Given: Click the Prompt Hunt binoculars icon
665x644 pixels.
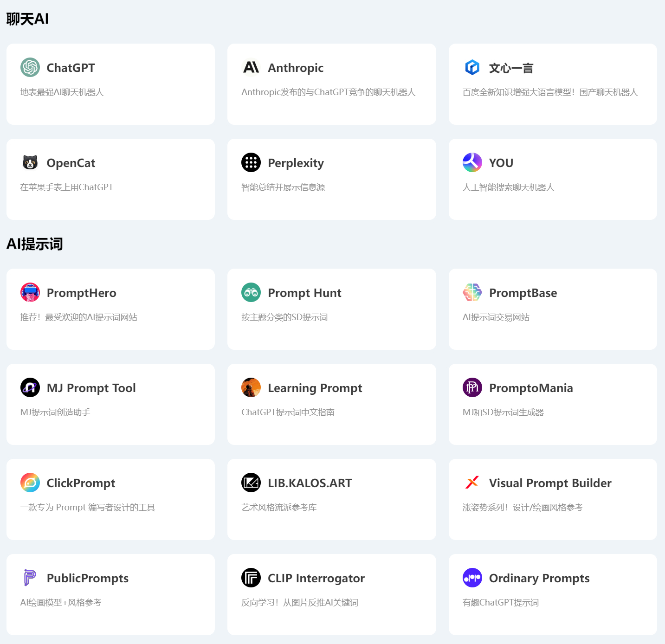Looking at the screenshot, I should pos(251,292).
